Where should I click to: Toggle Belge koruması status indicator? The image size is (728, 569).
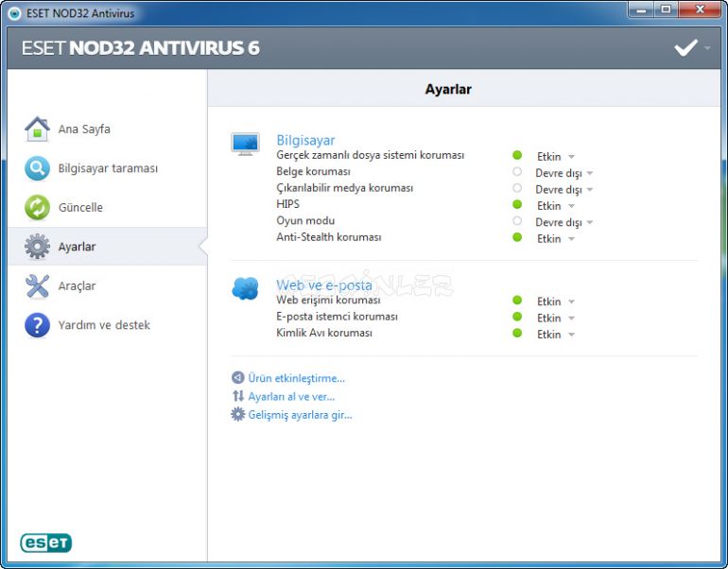(x=517, y=172)
